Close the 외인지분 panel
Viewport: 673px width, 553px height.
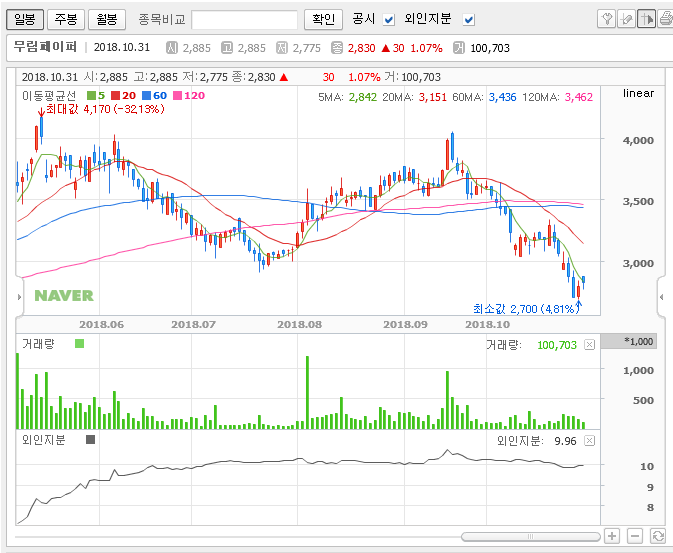pyautogui.click(x=590, y=441)
